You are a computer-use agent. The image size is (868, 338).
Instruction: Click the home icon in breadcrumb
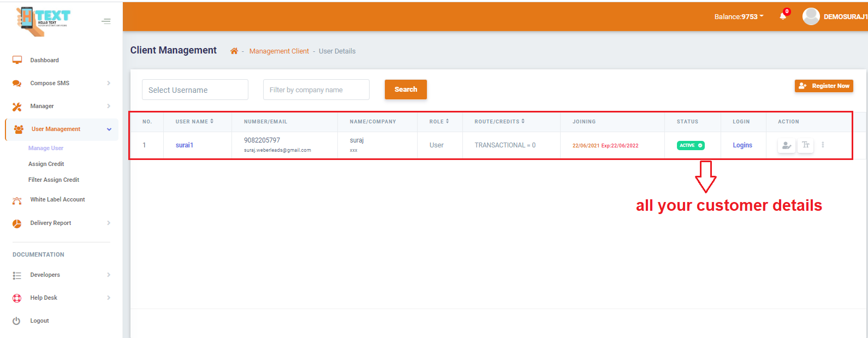tap(234, 51)
